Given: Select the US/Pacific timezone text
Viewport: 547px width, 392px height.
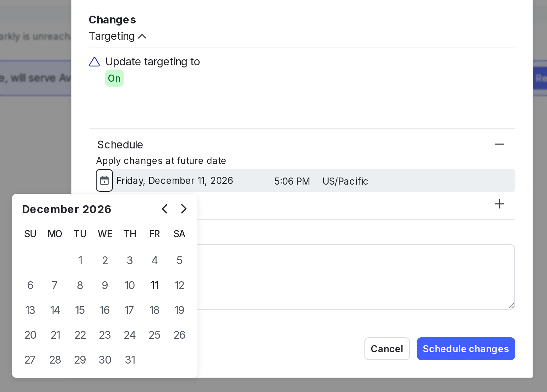Looking at the screenshot, I should 345,181.
